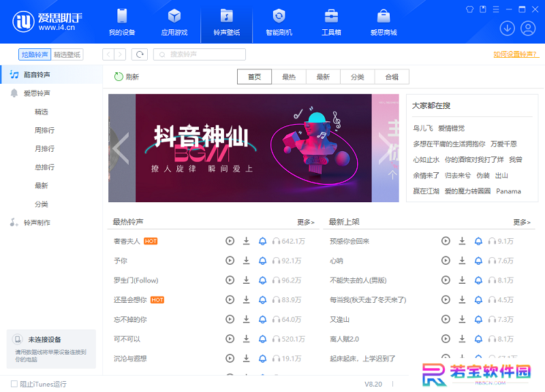This screenshot has width=545, height=392.
Task: Search the trending term 心如止水
Action: pyautogui.click(x=426, y=160)
